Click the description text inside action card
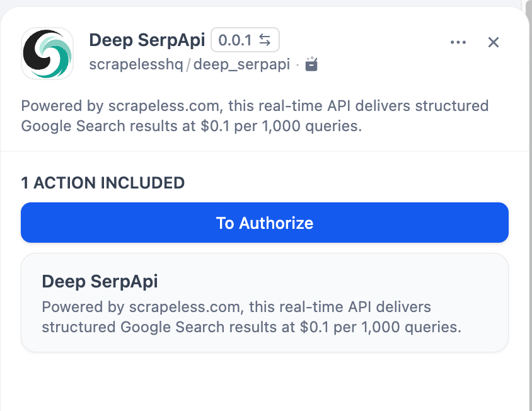The image size is (532, 411). [252, 317]
